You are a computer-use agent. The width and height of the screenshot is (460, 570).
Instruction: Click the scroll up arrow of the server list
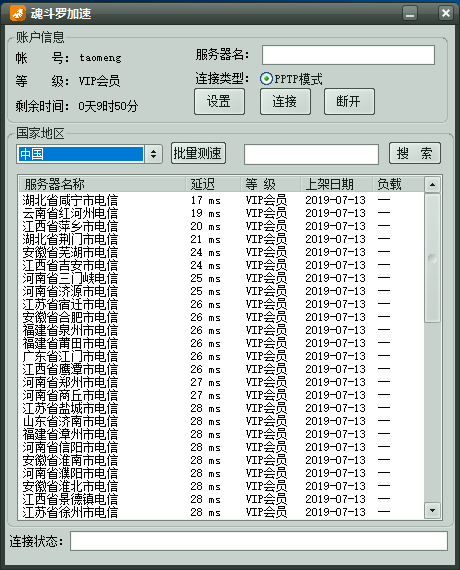432,185
